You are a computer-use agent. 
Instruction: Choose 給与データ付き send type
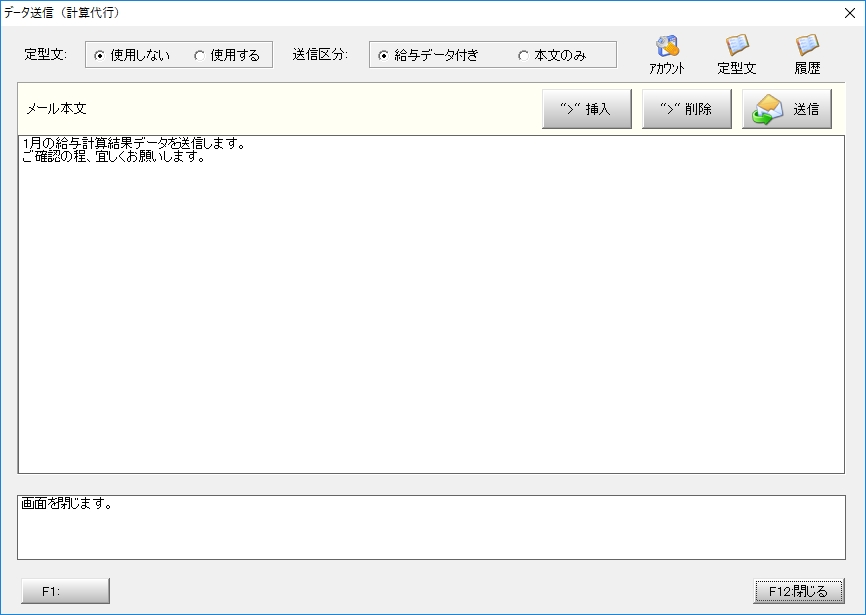(429, 55)
